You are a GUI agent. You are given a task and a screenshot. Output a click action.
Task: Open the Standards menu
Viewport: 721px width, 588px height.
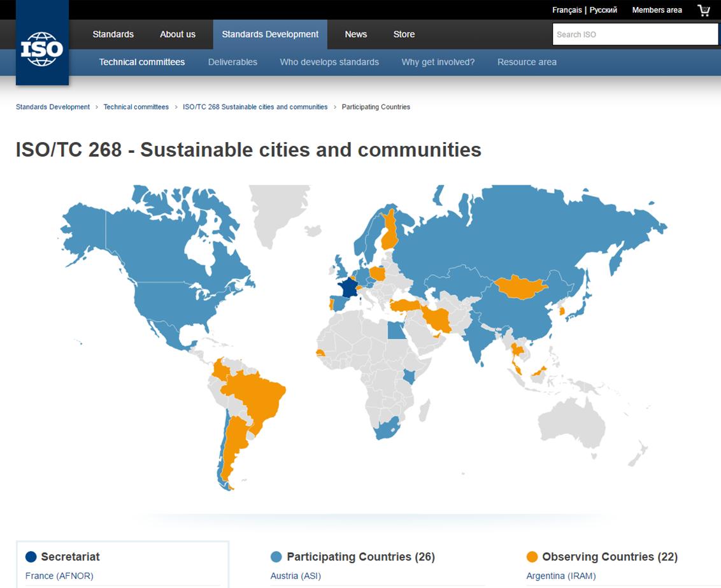click(113, 34)
